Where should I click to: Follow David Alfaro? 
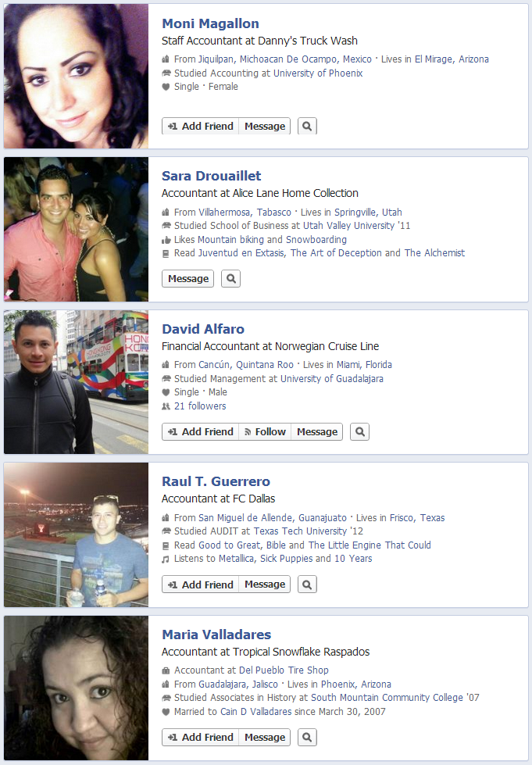[x=265, y=431]
